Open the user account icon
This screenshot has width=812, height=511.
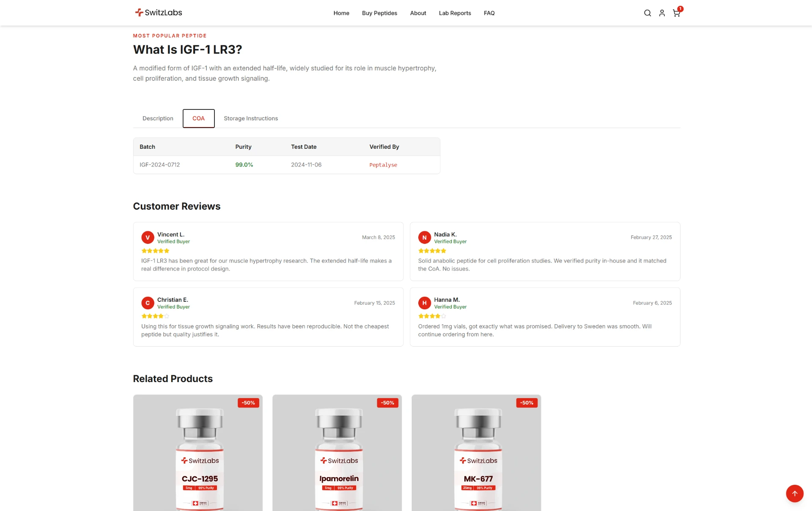[x=662, y=13]
